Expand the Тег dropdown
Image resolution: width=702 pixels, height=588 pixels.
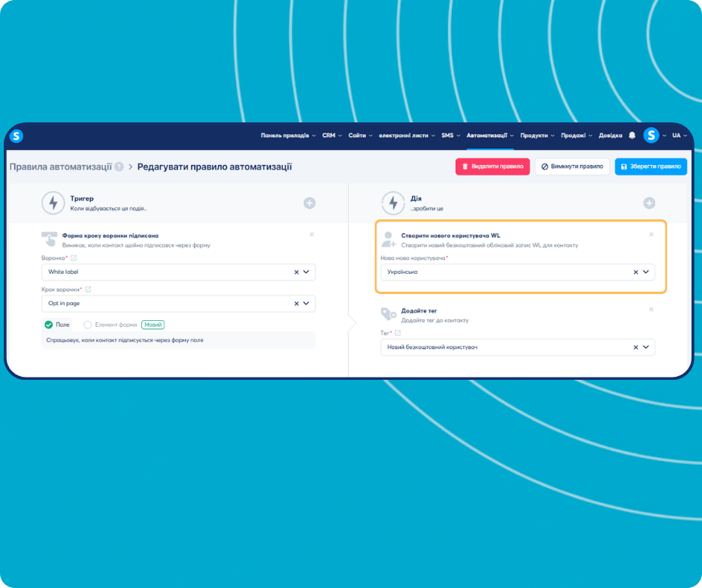[646, 347]
